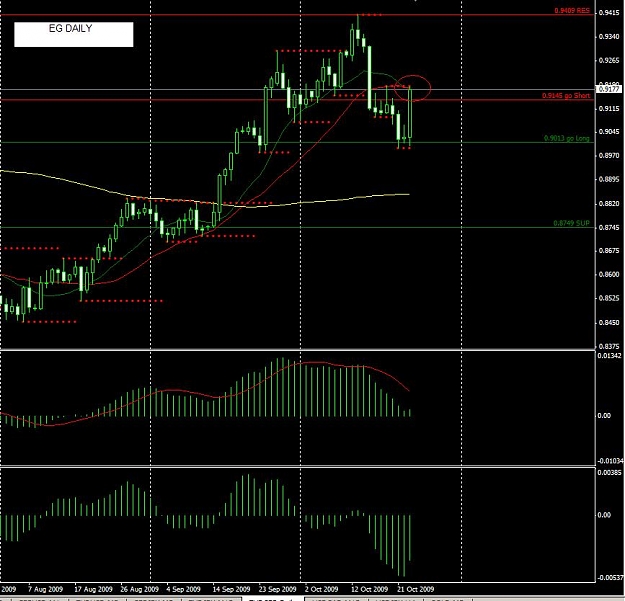
Task: Click the 0.9145 go Short label
Action: pyautogui.click(x=566, y=96)
